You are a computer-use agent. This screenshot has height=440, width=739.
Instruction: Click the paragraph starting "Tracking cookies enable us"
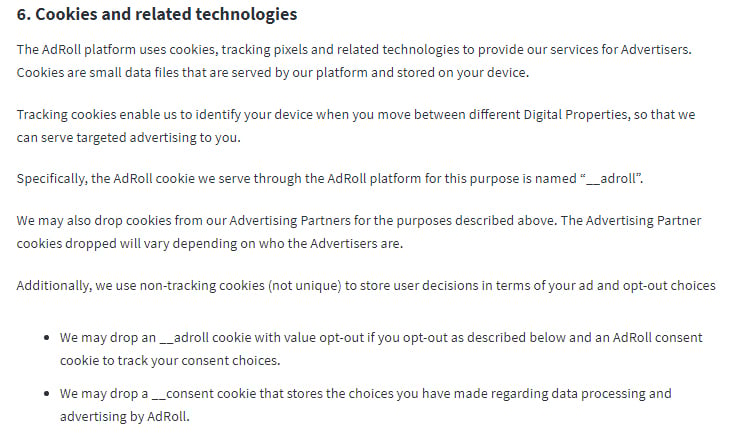click(356, 126)
